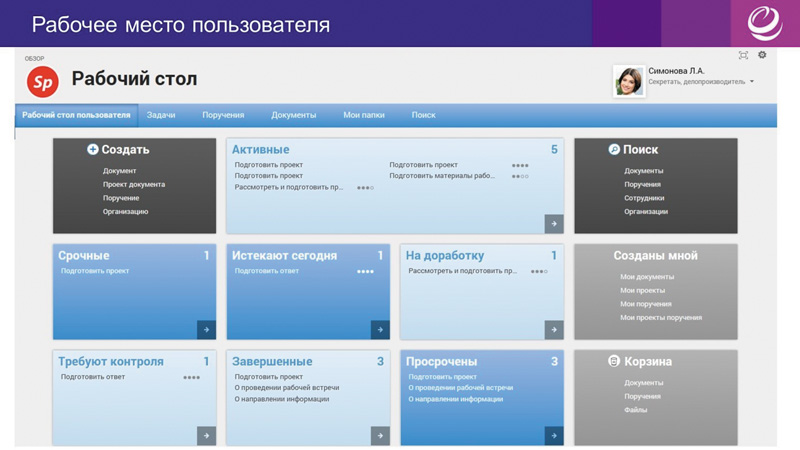Click progress dots in Истекают сегодня tile
The height and width of the screenshot is (450, 800).
click(x=365, y=271)
